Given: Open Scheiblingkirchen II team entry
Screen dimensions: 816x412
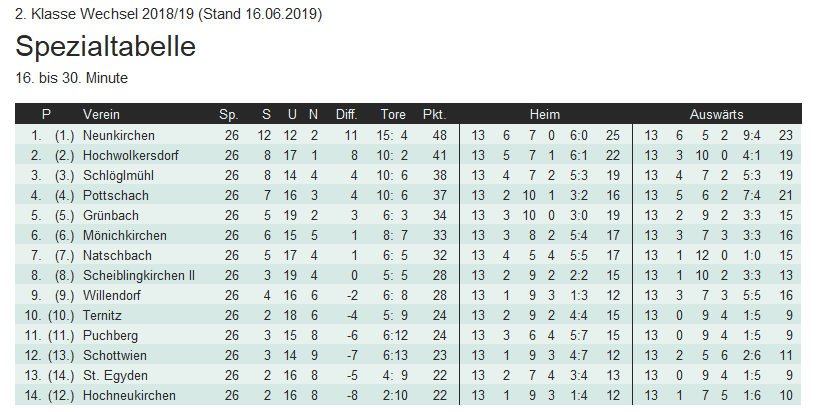Looking at the screenshot, I should (138, 275).
